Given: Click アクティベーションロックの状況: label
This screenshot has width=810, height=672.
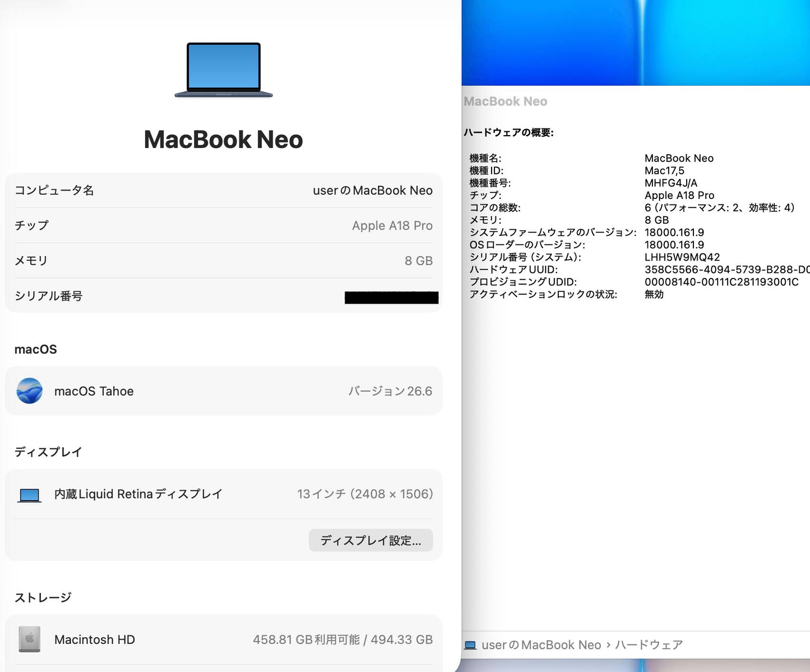Looking at the screenshot, I should [543, 294].
